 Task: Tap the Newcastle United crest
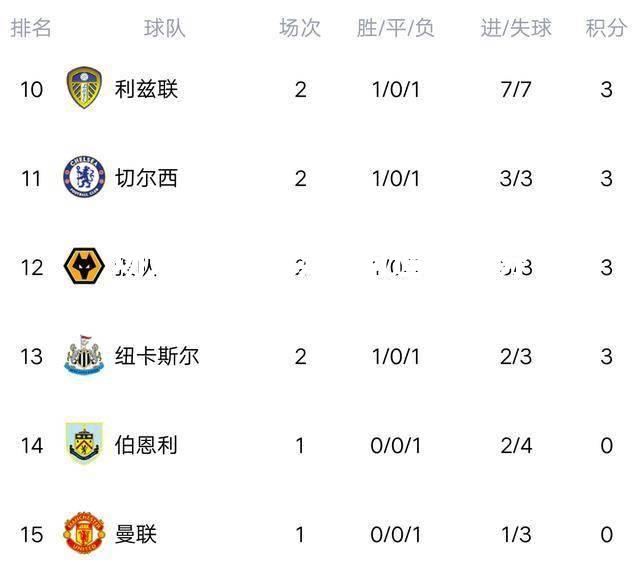coord(84,355)
